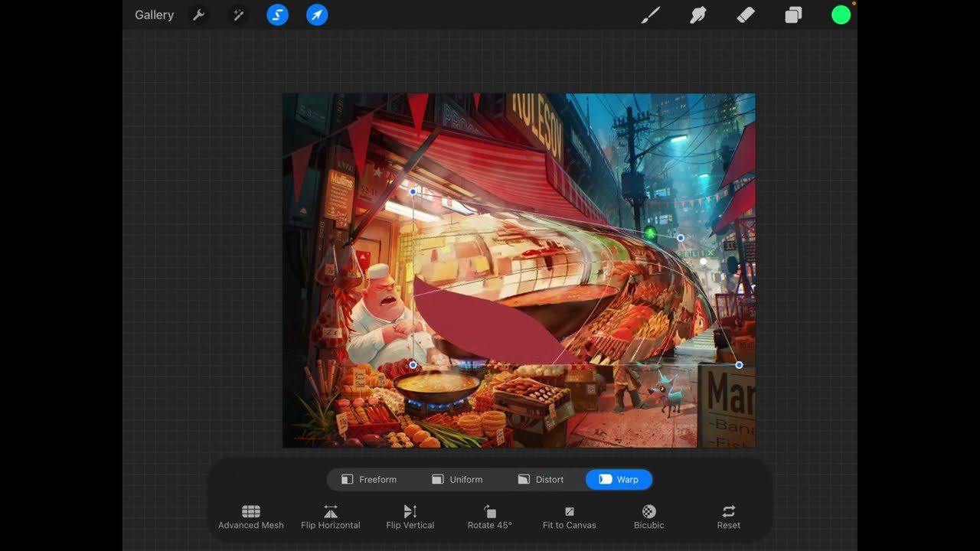This screenshot has height=551, width=980.
Task: Flip the selection horizontally
Action: pos(331,517)
